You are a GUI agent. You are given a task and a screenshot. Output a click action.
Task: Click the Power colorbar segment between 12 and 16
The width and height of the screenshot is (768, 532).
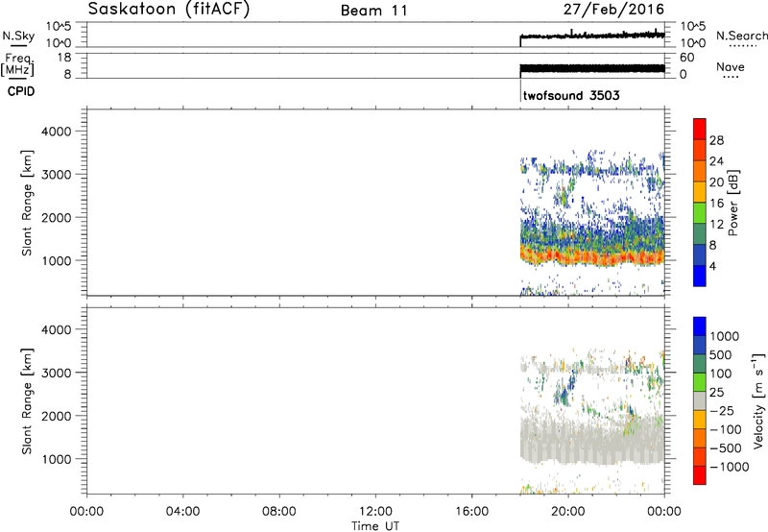[700, 212]
